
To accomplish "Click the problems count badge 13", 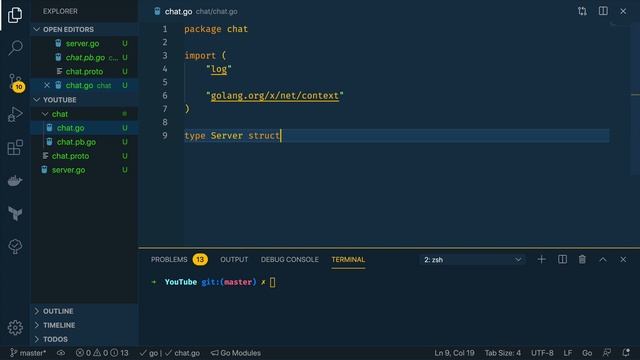I will click(200, 260).
